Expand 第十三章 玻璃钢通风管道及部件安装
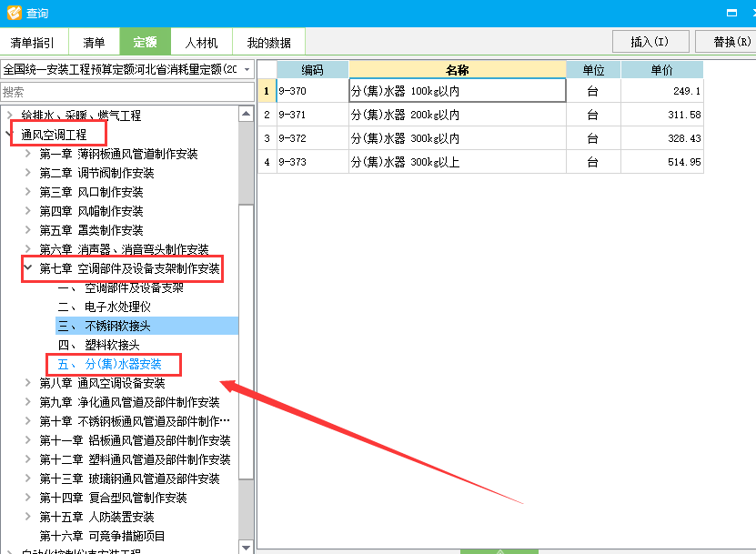756x554 pixels. tap(28, 478)
